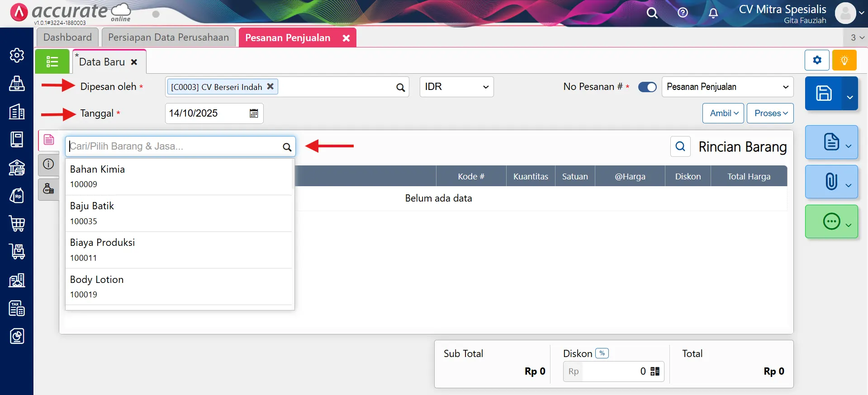Open the settings gear in left sidebar

[x=17, y=55]
